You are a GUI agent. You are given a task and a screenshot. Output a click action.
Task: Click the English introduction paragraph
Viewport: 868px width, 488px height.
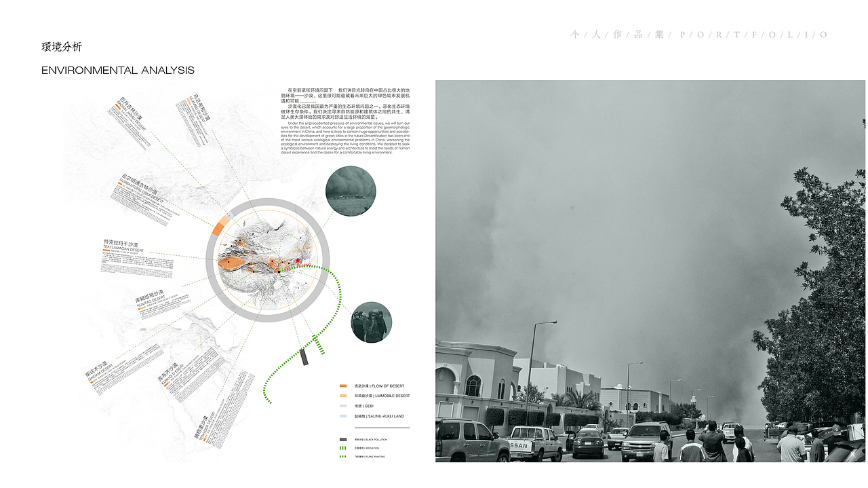pos(345,138)
